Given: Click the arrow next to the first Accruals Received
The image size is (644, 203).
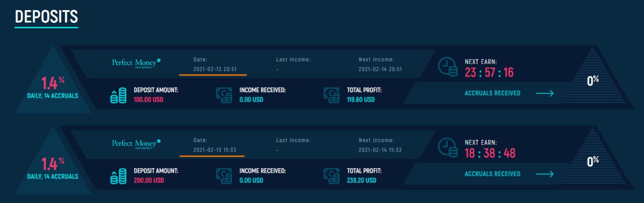Looking at the screenshot, I should pyautogui.click(x=544, y=93).
